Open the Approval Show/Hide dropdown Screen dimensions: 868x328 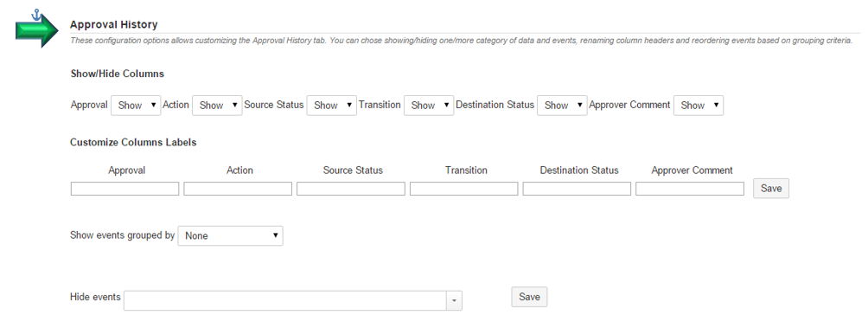pos(136,106)
